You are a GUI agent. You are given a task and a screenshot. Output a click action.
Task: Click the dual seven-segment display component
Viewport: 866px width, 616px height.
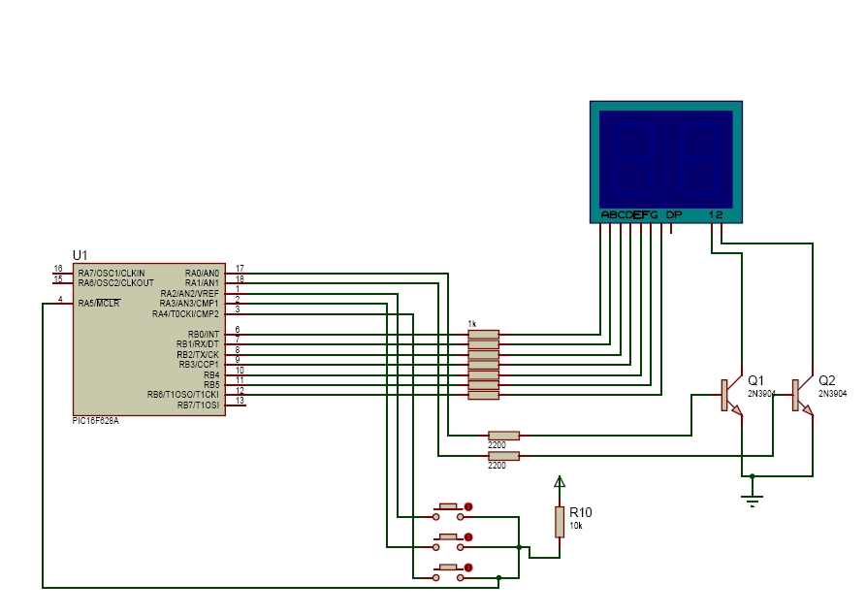[x=666, y=162]
